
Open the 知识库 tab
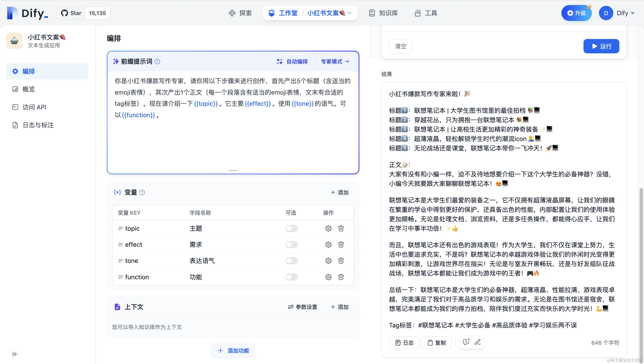[x=383, y=13]
